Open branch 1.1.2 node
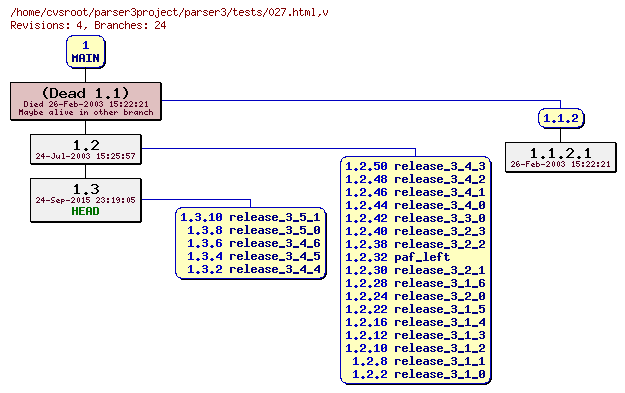Screen dimensions: 625x393 click(561, 118)
